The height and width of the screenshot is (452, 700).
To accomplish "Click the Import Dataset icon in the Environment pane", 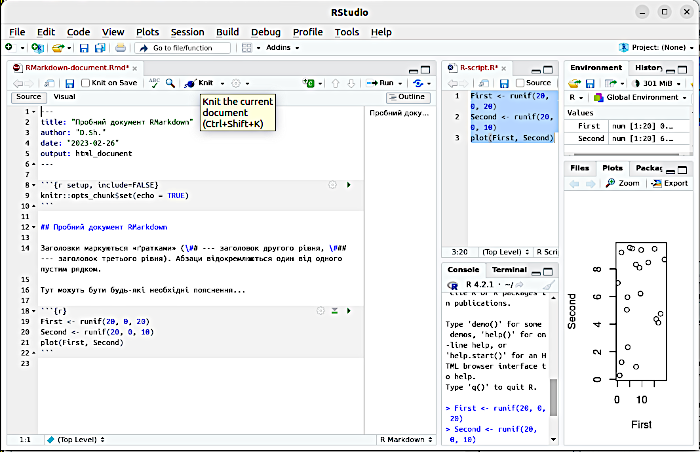I will 610,83.
